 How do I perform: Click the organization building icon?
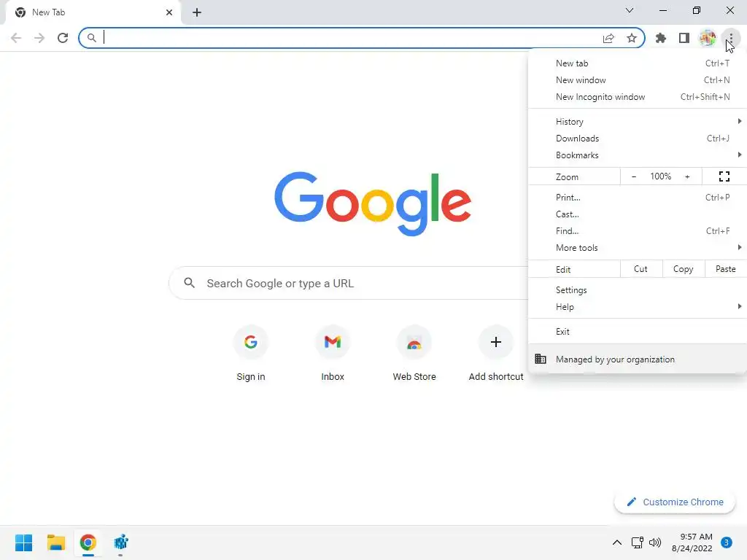coord(541,359)
